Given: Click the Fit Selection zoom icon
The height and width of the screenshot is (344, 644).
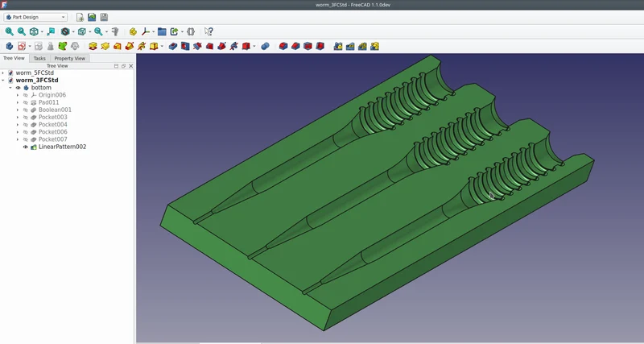Looking at the screenshot, I should tap(22, 31).
